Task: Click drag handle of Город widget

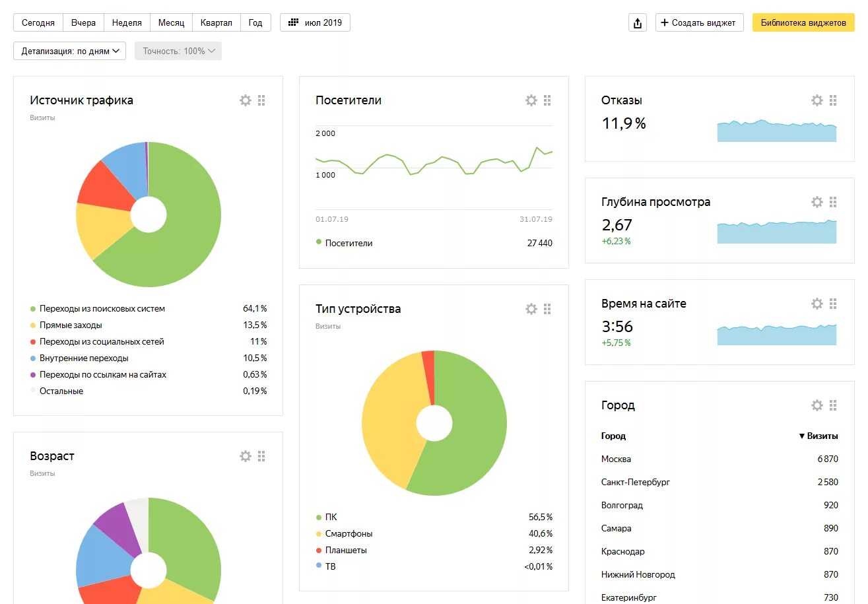Action: (x=833, y=405)
